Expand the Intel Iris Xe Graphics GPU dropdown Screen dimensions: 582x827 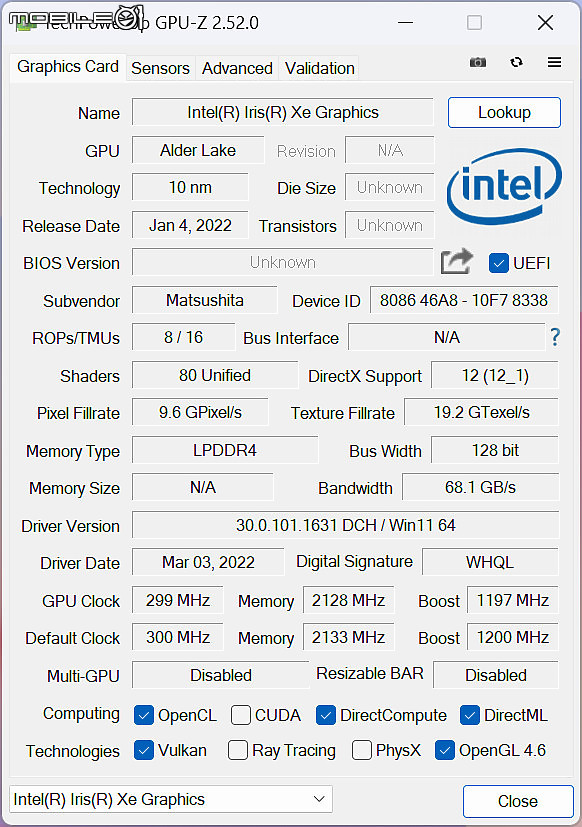tap(171, 799)
